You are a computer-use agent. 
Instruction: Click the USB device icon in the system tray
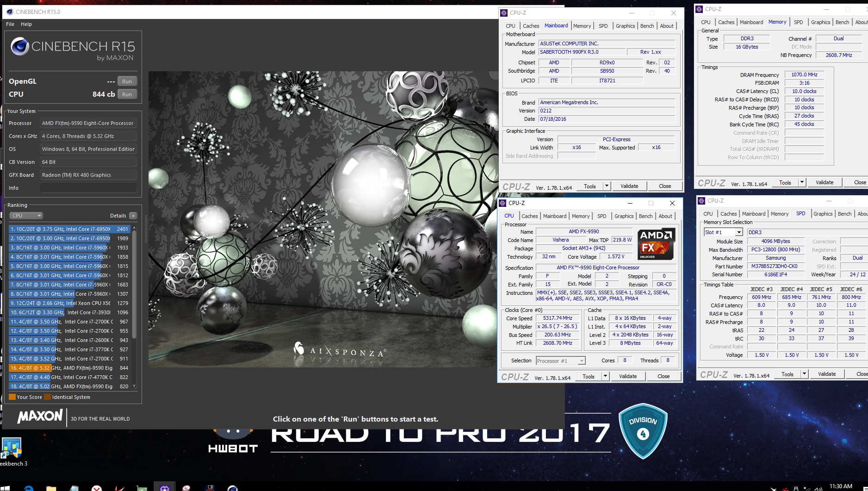pyautogui.click(x=796, y=488)
